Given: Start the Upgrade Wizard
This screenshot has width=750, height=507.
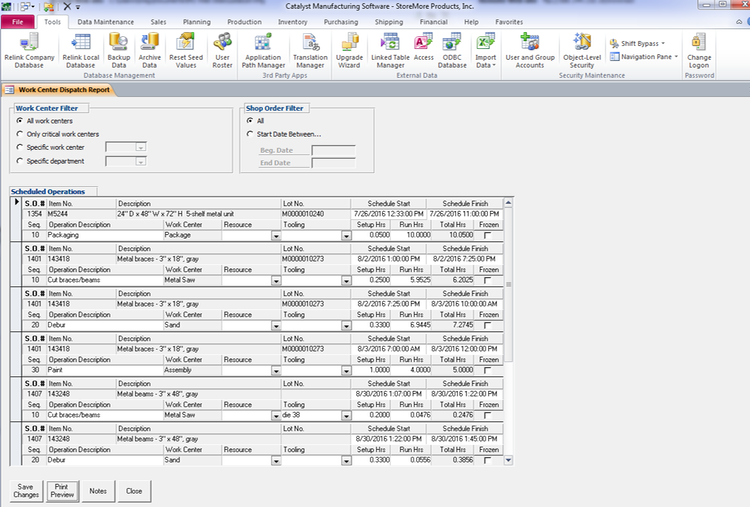Looking at the screenshot, I should 349,51.
